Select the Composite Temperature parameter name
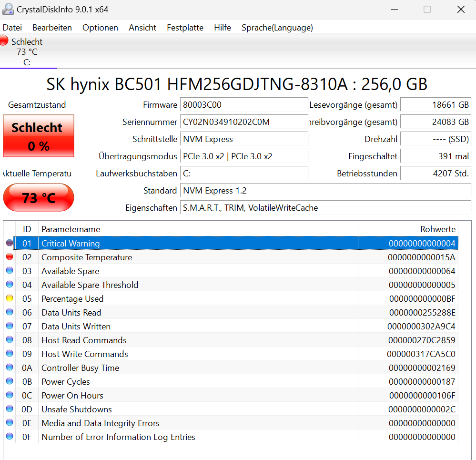Image resolution: width=476 pixels, height=460 pixels. 87,257
